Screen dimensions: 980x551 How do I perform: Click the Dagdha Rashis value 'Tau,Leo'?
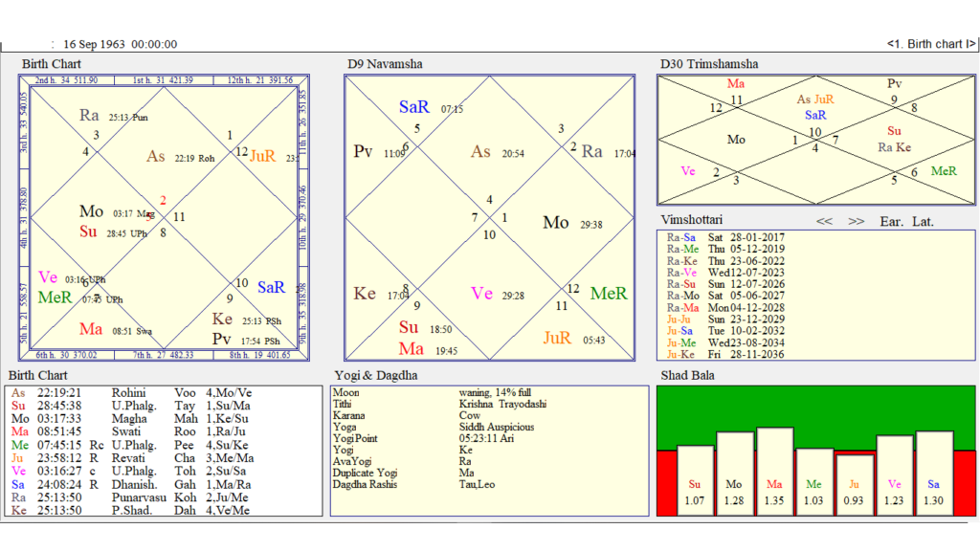pyautogui.click(x=477, y=485)
